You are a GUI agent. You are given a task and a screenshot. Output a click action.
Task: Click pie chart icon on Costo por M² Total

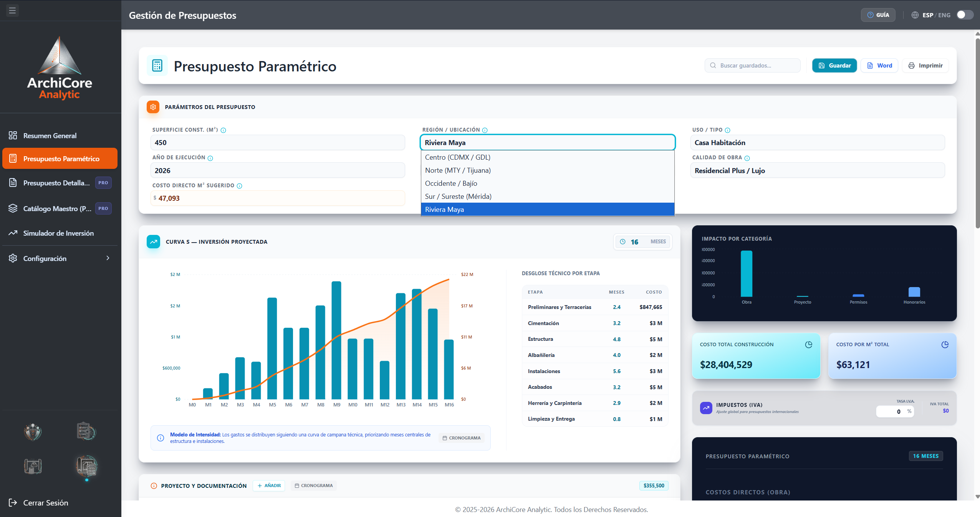pyautogui.click(x=945, y=345)
